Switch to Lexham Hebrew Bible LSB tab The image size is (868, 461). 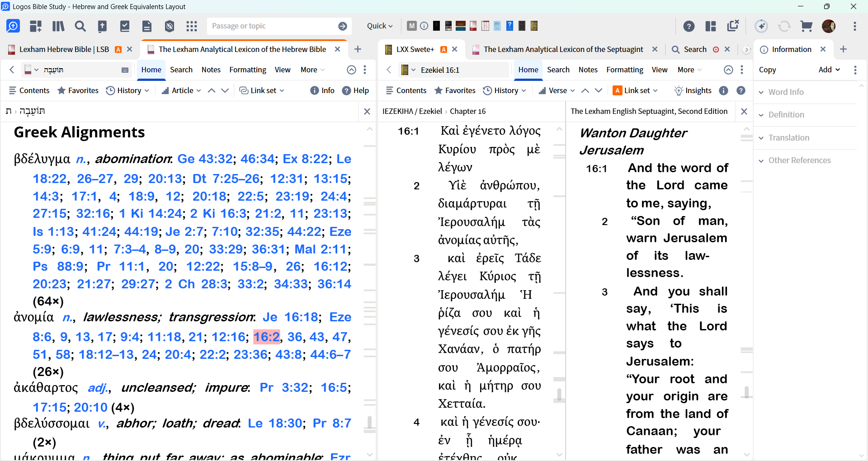tap(64, 49)
